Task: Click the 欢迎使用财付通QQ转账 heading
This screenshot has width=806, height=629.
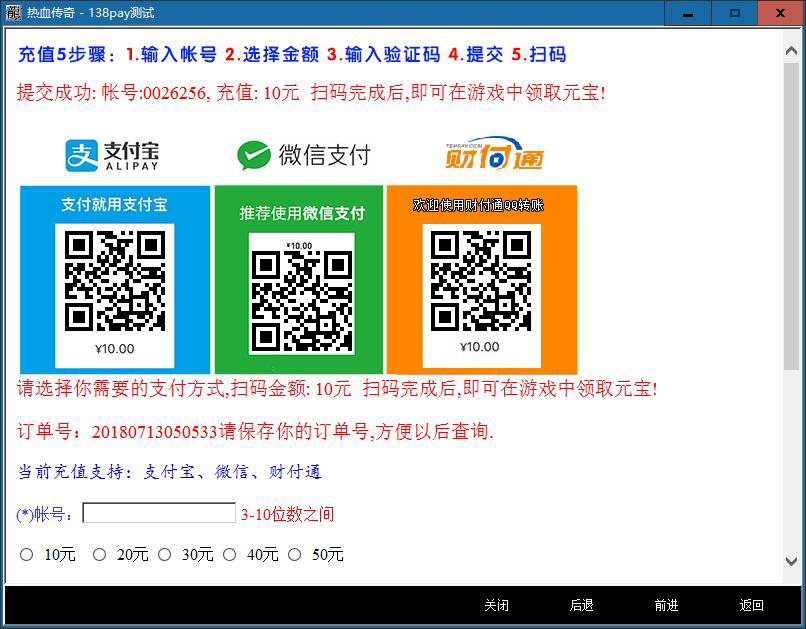Action: tap(479, 205)
